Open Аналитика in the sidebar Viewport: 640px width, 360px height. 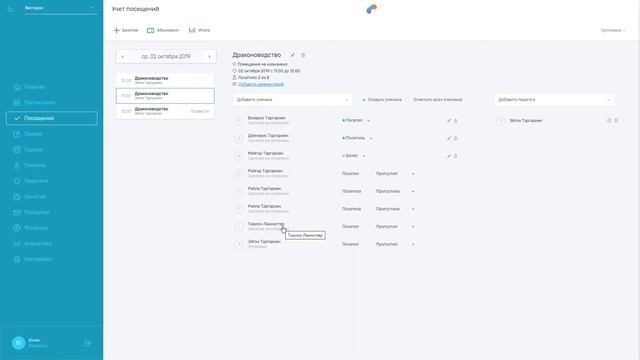33,244
